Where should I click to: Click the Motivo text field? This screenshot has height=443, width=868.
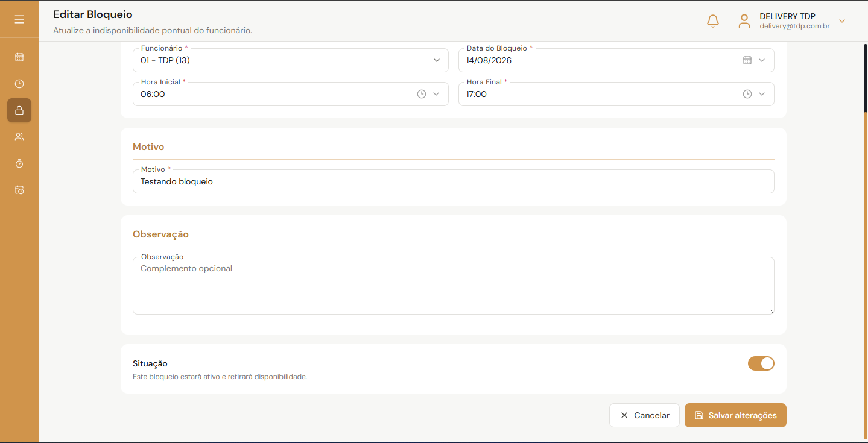click(x=454, y=181)
